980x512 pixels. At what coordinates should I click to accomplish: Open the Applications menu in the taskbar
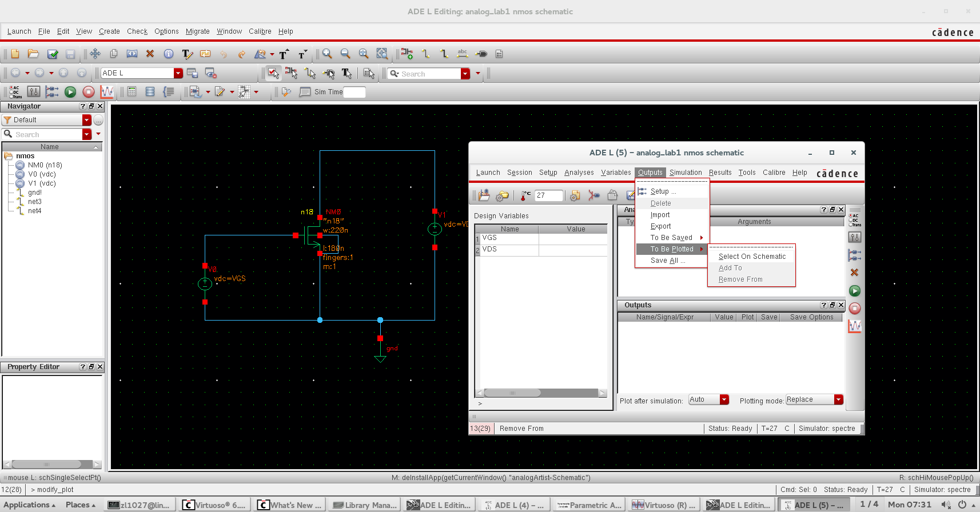[30, 505]
